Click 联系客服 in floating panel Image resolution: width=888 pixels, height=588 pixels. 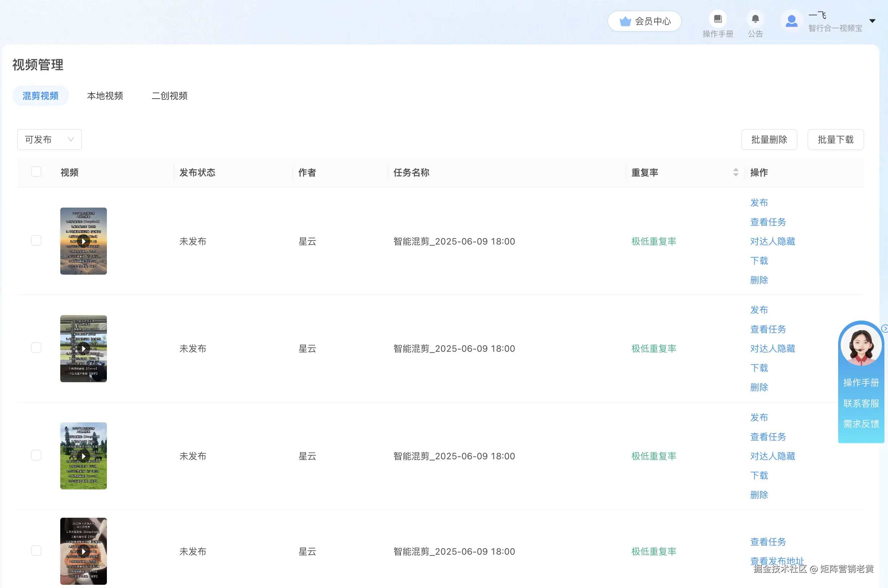point(861,403)
